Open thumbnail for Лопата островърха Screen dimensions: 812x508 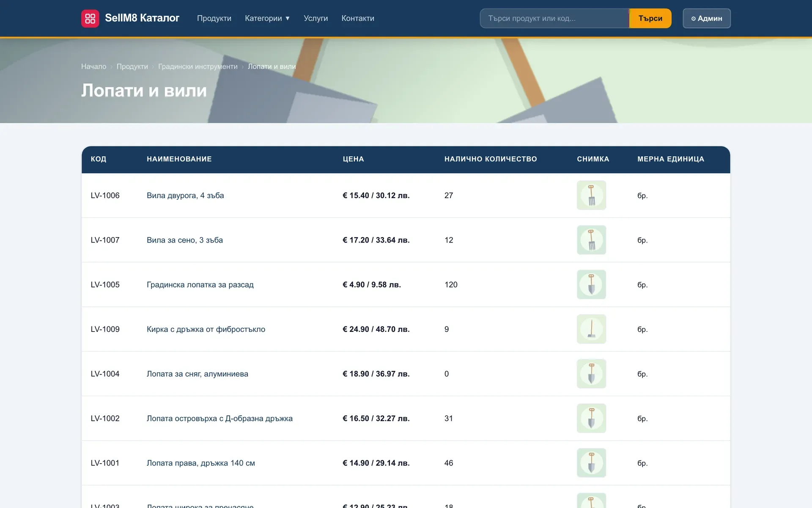coord(591,418)
